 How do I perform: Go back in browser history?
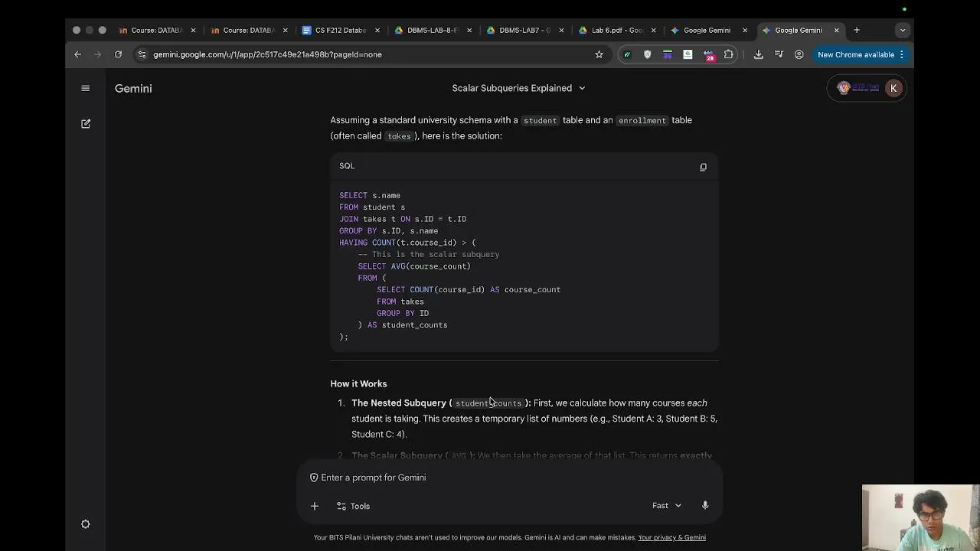click(77, 54)
